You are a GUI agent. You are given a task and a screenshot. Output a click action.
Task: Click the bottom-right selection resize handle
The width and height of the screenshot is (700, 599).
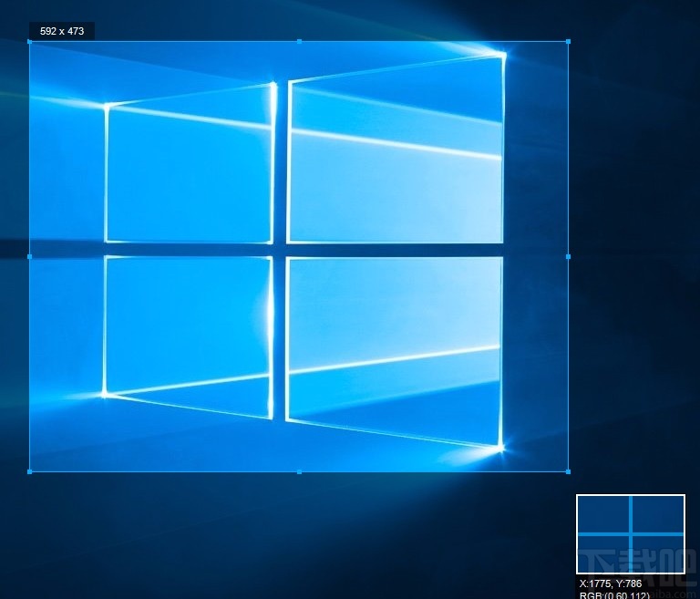click(569, 471)
